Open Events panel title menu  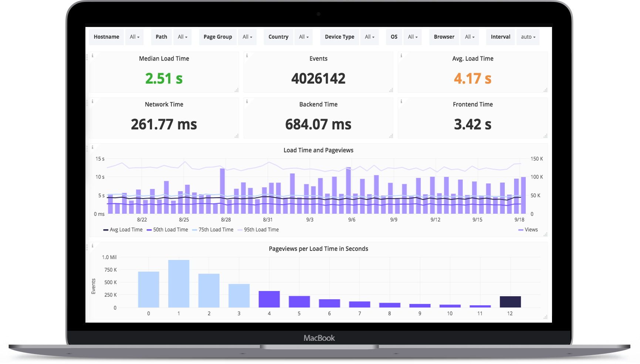coord(318,59)
